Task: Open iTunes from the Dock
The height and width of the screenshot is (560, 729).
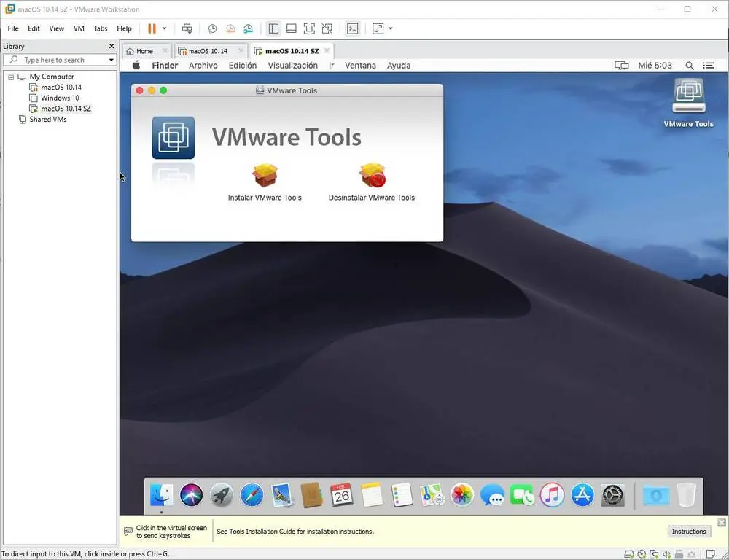Action: [x=552, y=494]
